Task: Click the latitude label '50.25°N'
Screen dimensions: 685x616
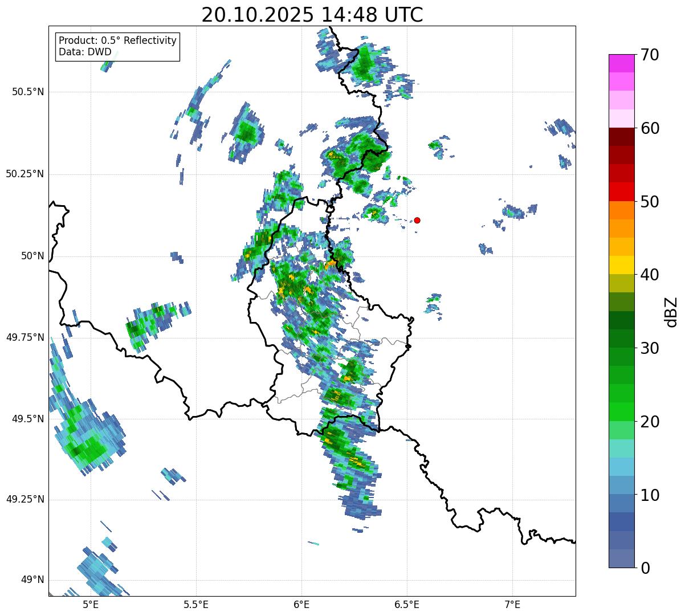Action: tap(25, 174)
